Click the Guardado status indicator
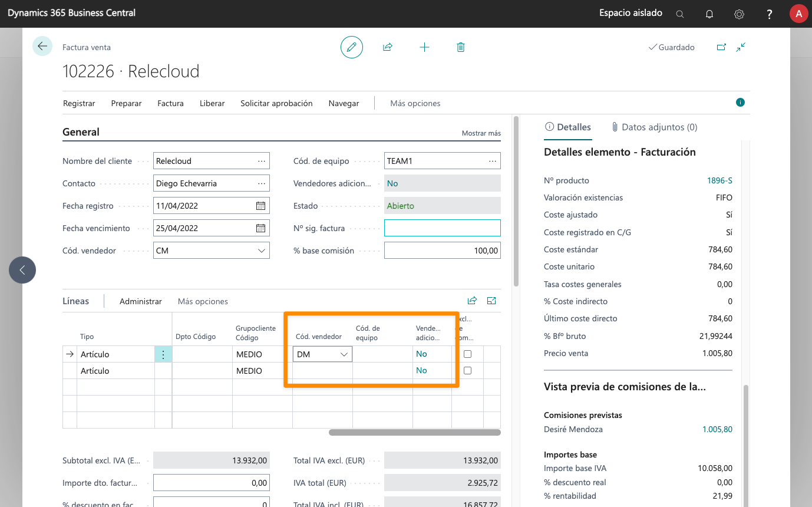812x507 pixels. click(671, 47)
